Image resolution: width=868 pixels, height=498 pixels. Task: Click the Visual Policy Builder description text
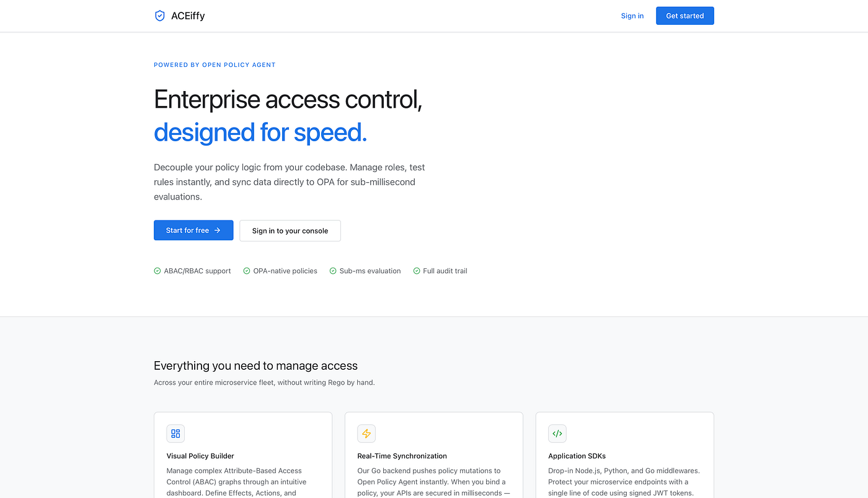[x=236, y=482]
